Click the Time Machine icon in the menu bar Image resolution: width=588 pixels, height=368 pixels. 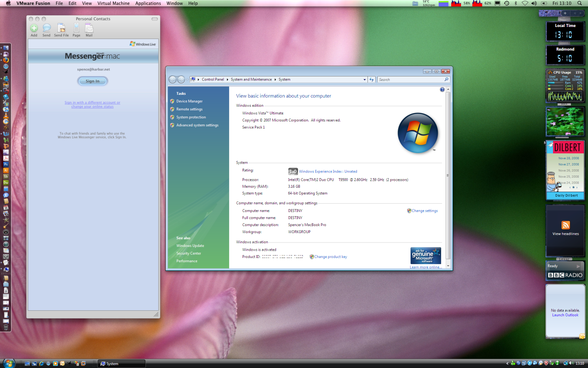point(507,3)
